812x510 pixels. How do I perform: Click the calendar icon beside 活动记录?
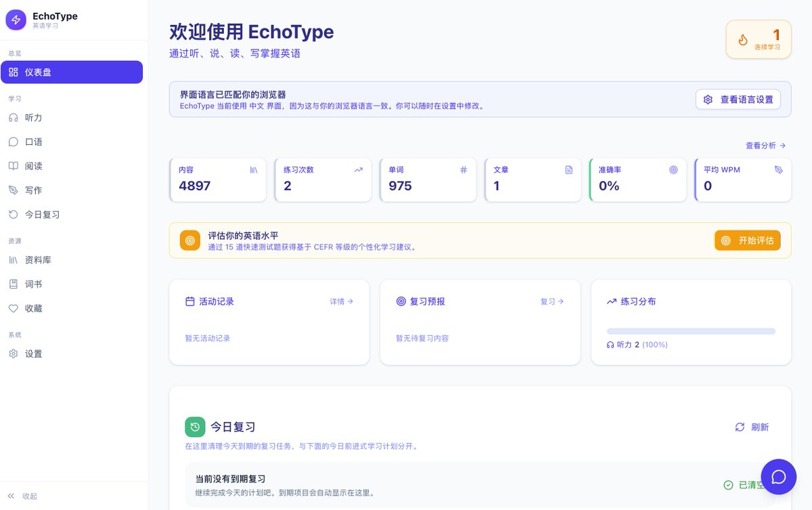pos(190,301)
